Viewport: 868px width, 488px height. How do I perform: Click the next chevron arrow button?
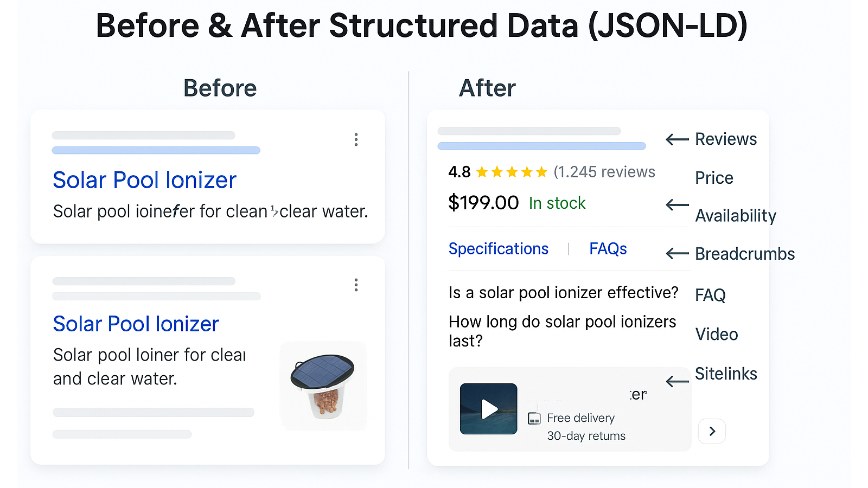pyautogui.click(x=712, y=432)
